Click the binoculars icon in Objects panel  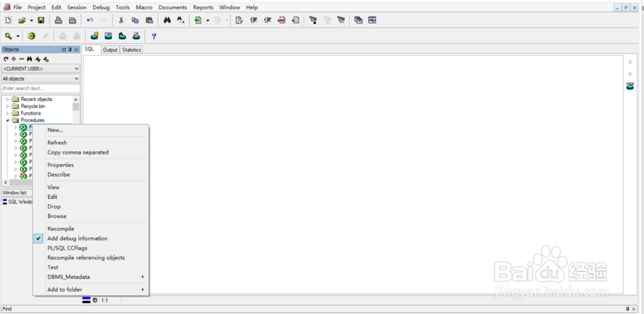pyautogui.click(x=30, y=59)
